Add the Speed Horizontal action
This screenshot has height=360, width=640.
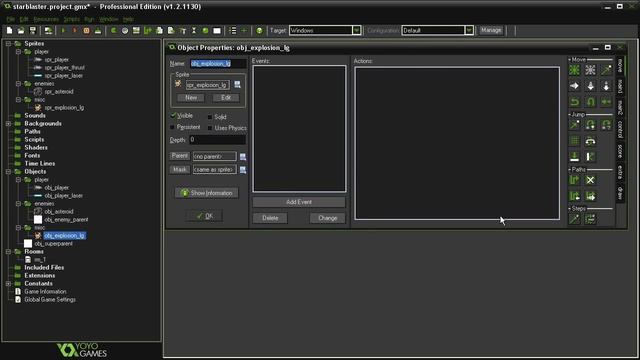point(574,86)
